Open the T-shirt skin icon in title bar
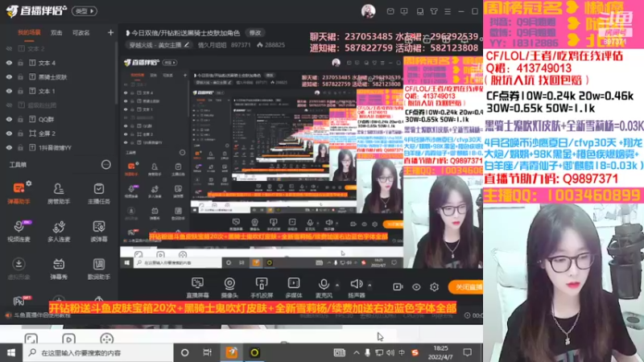644x362 pixels. tap(434, 11)
